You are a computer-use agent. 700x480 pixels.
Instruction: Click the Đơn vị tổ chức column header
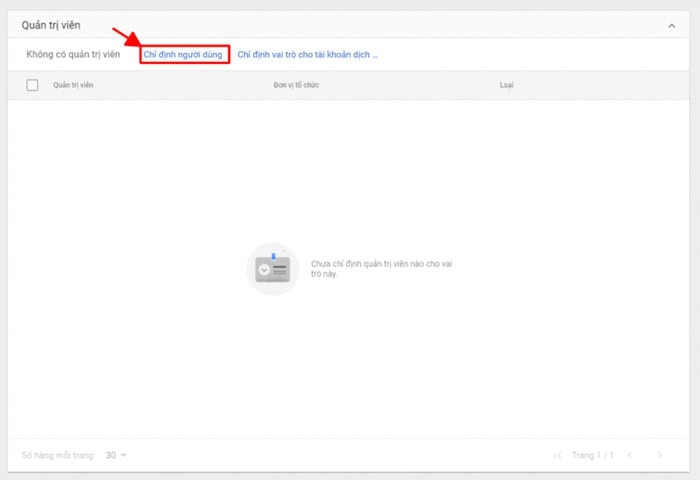(296, 85)
